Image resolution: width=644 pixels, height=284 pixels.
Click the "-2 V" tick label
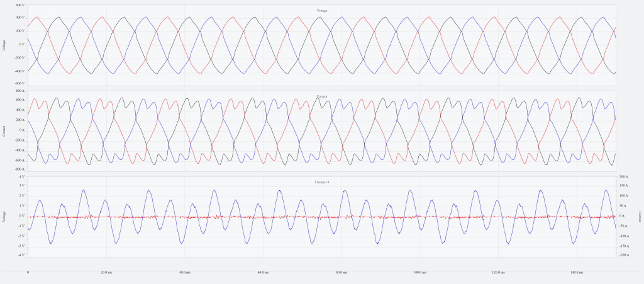(x=22, y=236)
